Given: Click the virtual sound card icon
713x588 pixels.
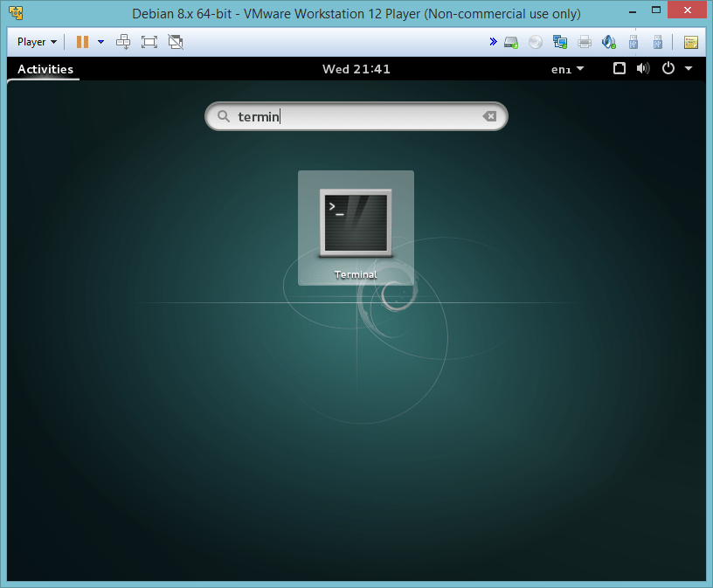Looking at the screenshot, I should click(607, 41).
